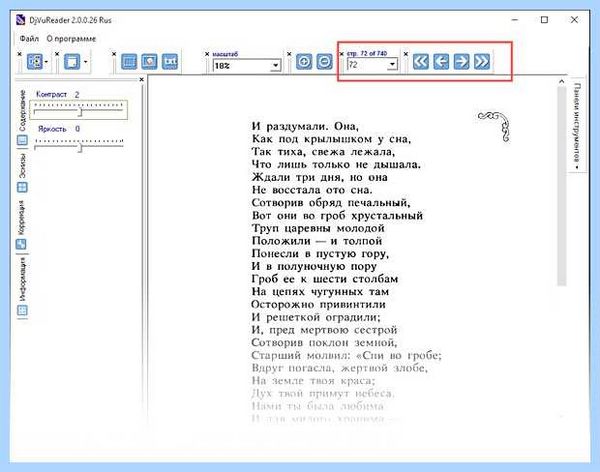
Task: Click the scrollbar up arrow
Action: click(561, 81)
